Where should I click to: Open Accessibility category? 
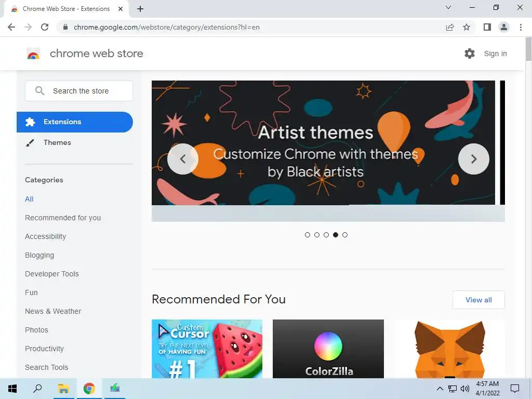tap(46, 236)
